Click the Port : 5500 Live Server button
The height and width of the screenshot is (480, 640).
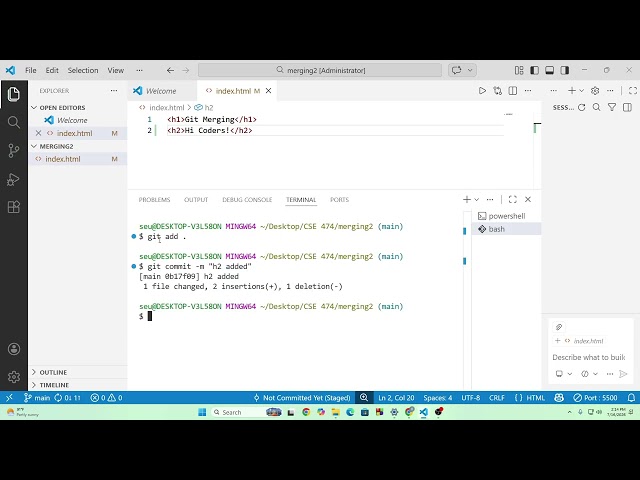[595, 398]
